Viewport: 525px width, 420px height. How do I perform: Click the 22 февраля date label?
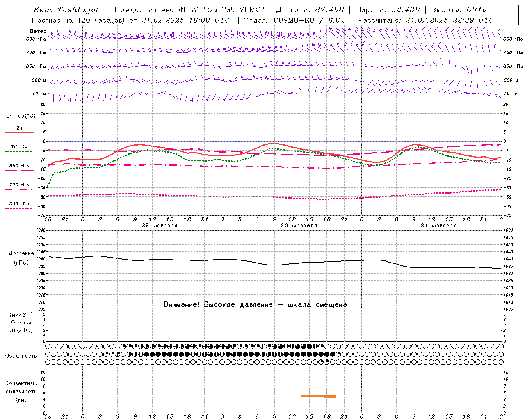point(160,226)
